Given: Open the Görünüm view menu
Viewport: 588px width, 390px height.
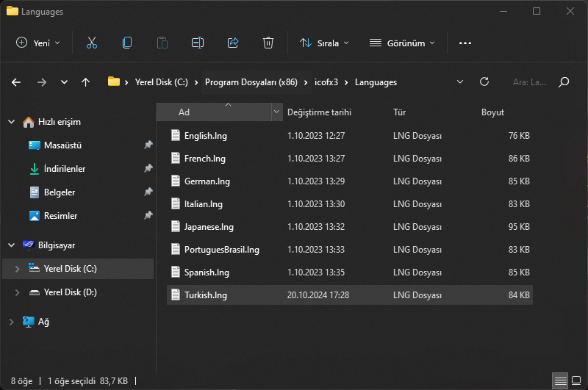Looking at the screenshot, I should tap(402, 43).
